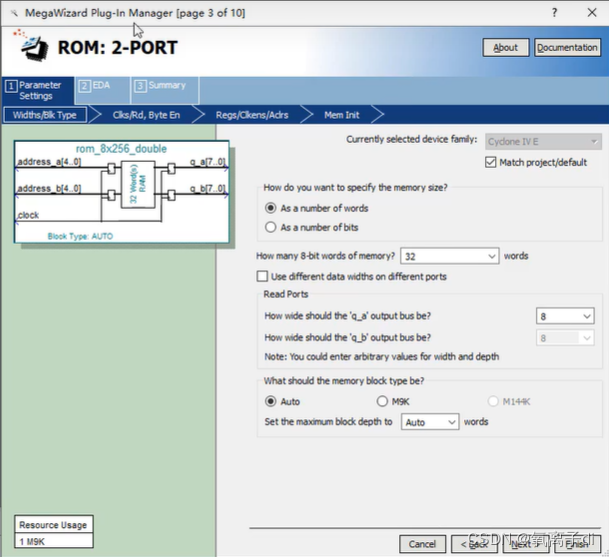Switch to Parameter Settings tab
Screen dimensions: 609x557
click(38, 91)
